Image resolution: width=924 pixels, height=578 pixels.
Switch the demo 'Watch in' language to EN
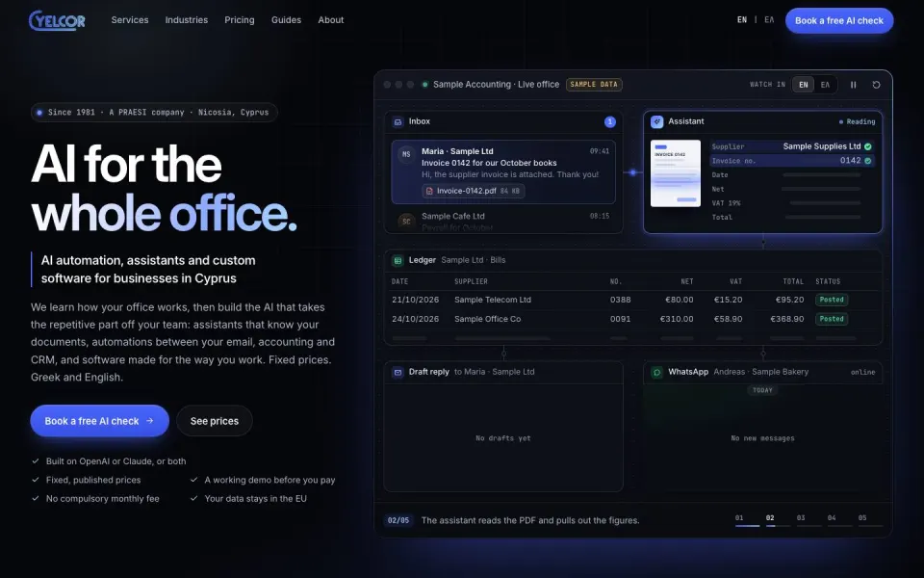(x=803, y=85)
